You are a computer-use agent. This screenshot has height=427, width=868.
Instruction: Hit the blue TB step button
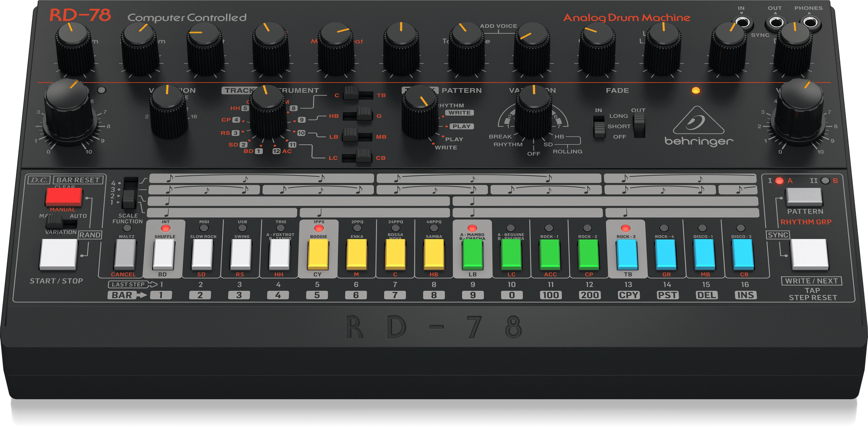tap(627, 255)
